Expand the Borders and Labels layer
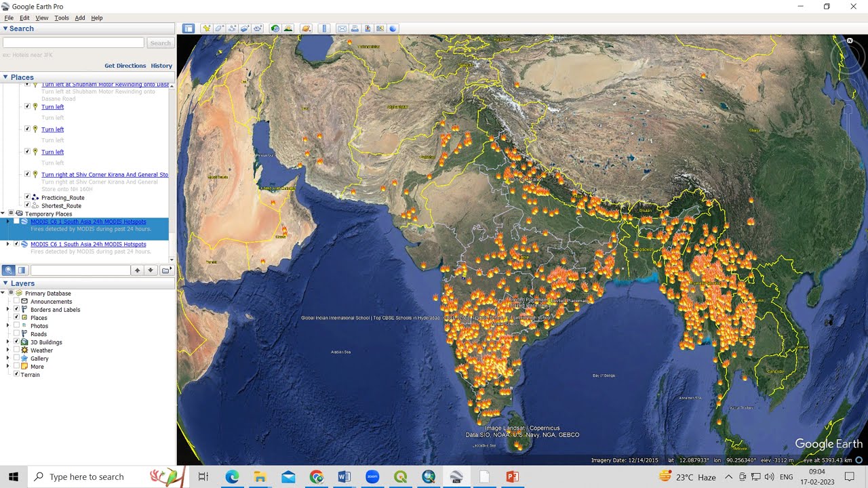Image resolution: width=868 pixels, height=488 pixels. click(x=8, y=309)
